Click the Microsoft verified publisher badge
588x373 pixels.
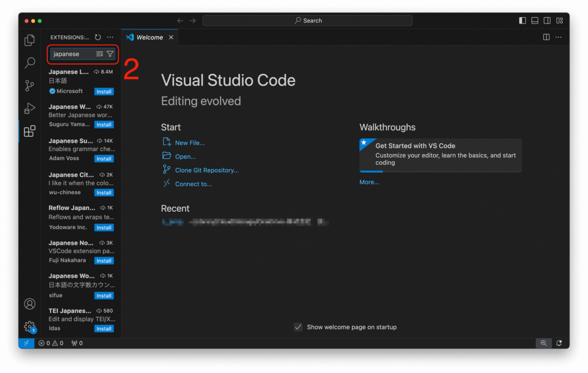(52, 91)
